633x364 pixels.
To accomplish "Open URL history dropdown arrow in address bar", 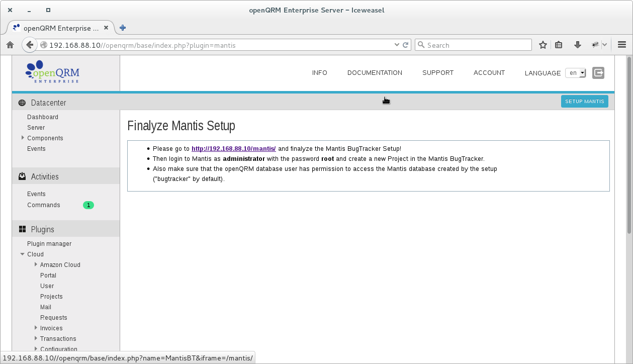I will point(397,45).
